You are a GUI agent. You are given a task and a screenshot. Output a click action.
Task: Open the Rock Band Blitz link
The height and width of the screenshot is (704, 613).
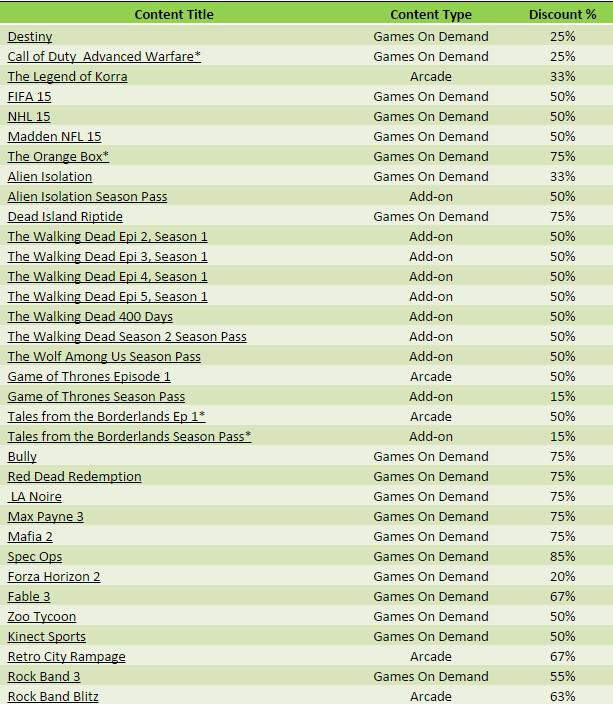point(53,697)
